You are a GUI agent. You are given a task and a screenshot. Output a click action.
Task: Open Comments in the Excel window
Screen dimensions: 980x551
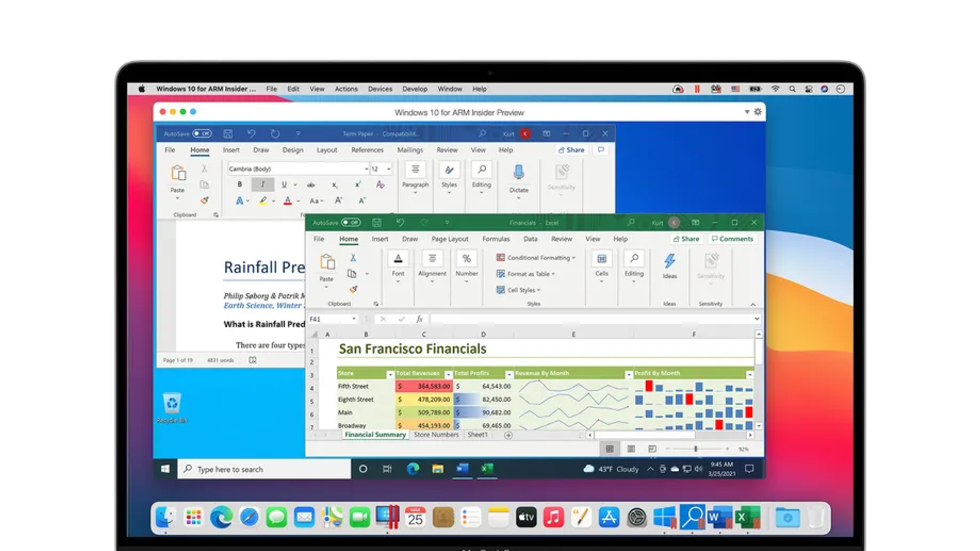click(x=733, y=239)
